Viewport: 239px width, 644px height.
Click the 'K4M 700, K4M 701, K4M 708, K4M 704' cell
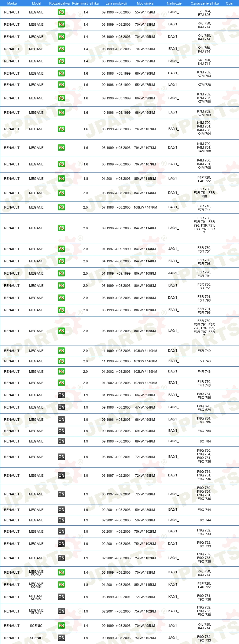(204, 128)
